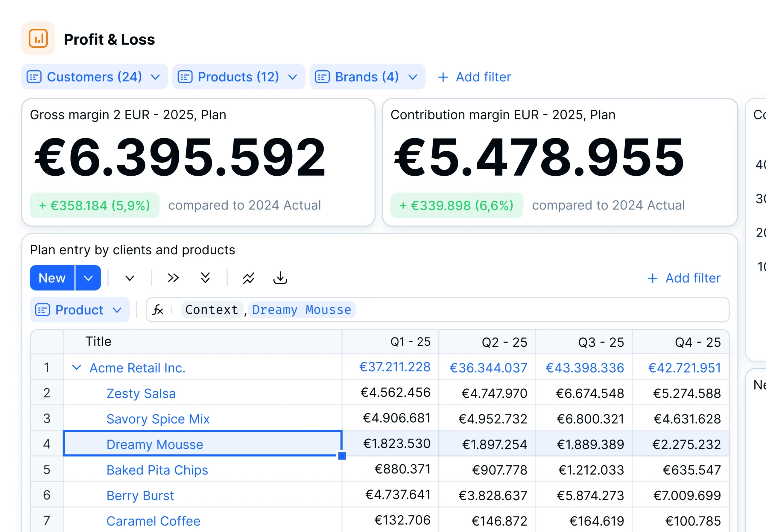Open the Products (12) filter dropdown
Viewport: 766px width, 532px height.
(238, 77)
